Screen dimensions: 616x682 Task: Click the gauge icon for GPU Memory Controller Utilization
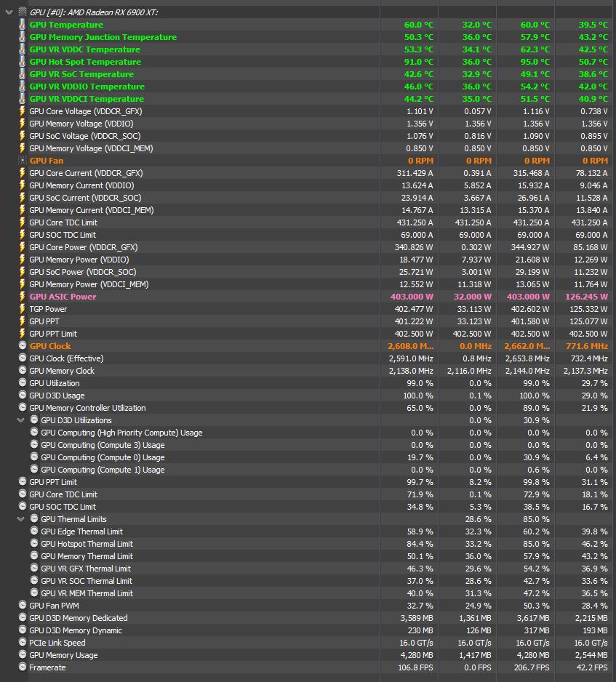click(x=23, y=408)
